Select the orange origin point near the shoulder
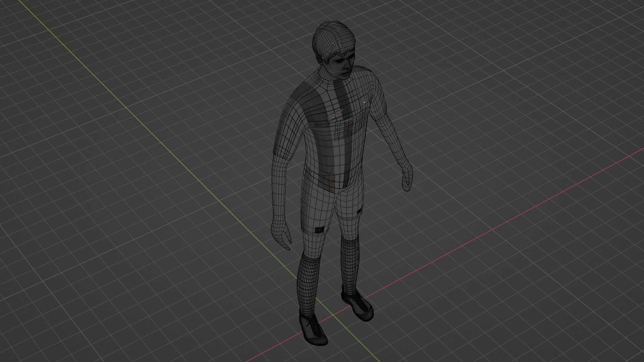 click(x=364, y=102)
